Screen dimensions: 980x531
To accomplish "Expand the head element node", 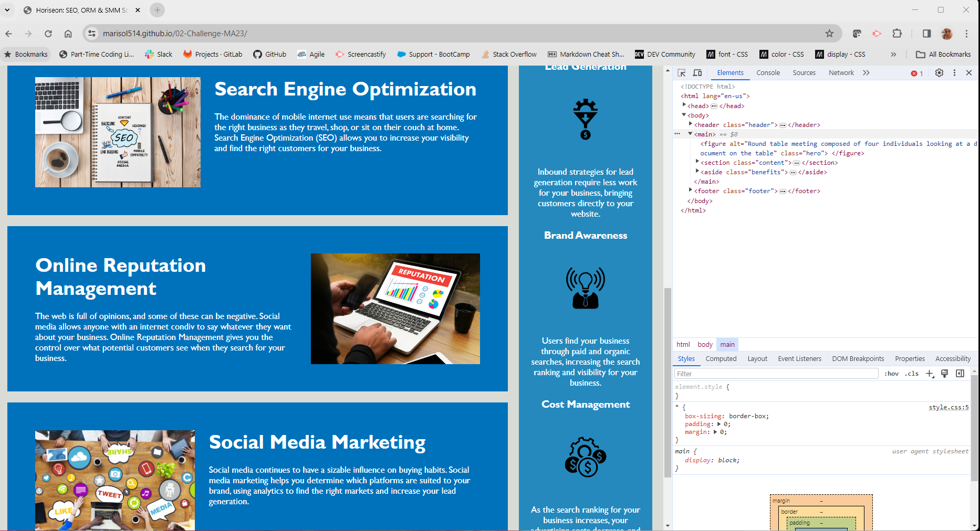I will (684, 105).
